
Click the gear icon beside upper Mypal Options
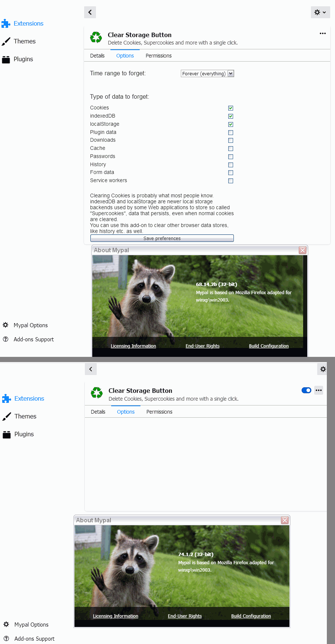tap(6, 325)
